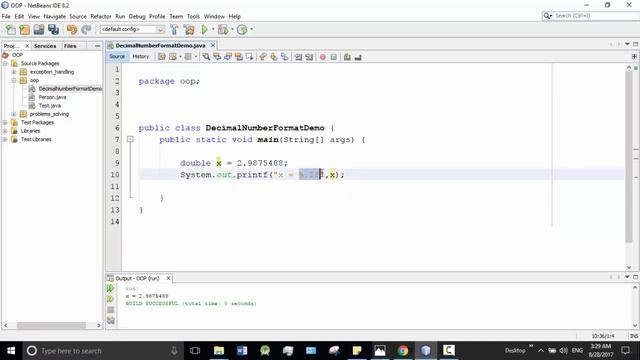Viewport: 640px width, 360px height.
Task: Start debugging with the Debug Project icon
Action: [223, 29]
